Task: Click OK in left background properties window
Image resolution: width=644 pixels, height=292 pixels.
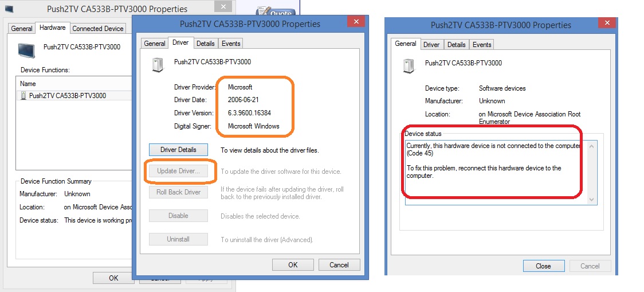Action: tap(114, 278)
